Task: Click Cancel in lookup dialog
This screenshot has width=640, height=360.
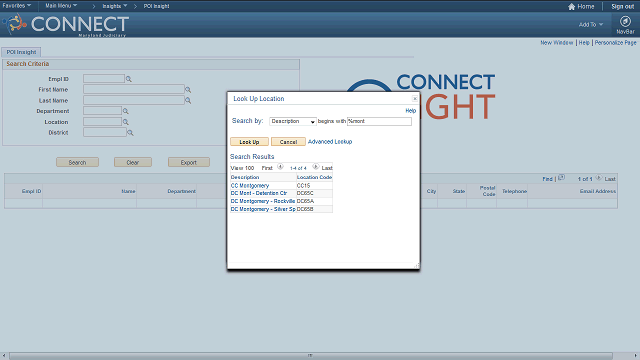Action: point(288,142)
